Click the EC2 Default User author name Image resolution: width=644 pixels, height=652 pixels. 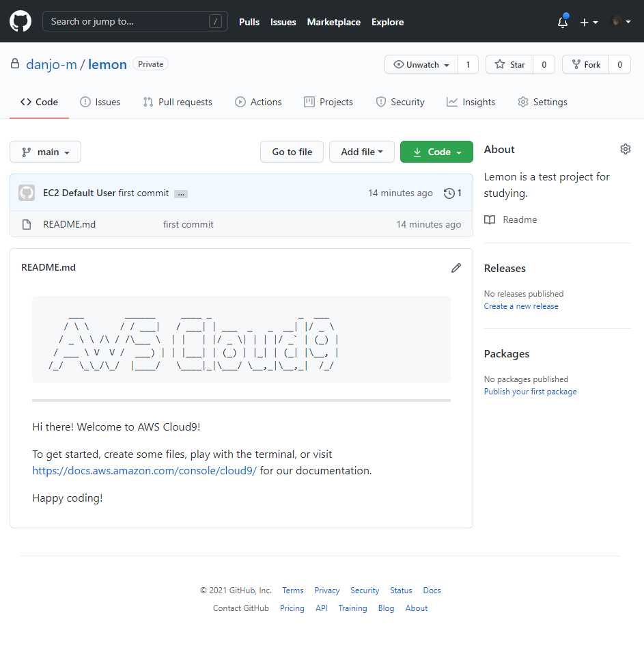[79, 193]
